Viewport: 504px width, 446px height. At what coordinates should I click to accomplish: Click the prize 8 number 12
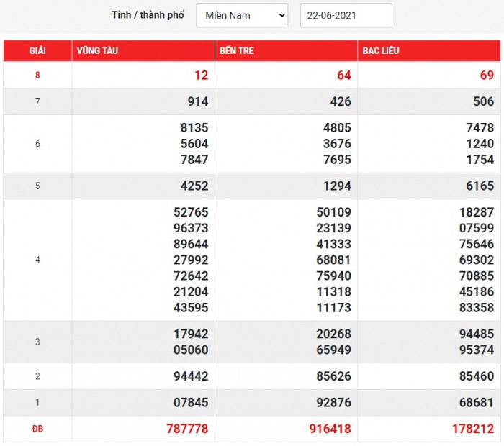[200, 76]
